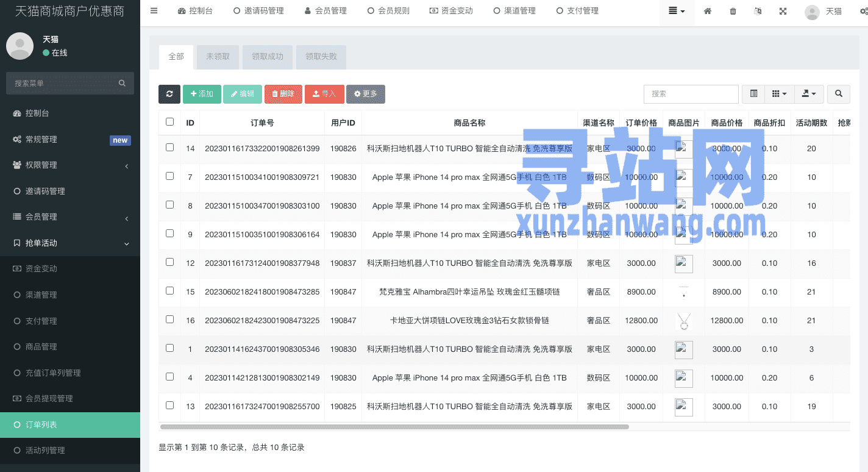Image resolution: width=868 pixels, height=472 pixels.
Task: Select the checkbox for order ID 16
Action: [x=169, y=320]
